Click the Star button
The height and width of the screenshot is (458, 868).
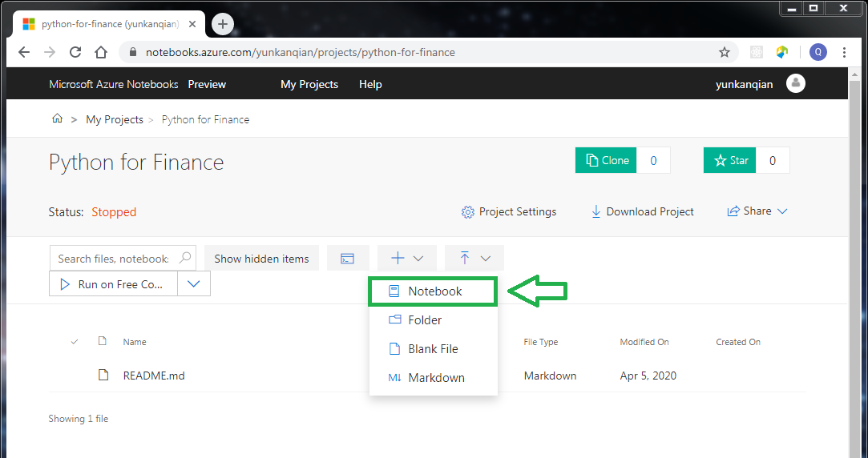[729, 160]
